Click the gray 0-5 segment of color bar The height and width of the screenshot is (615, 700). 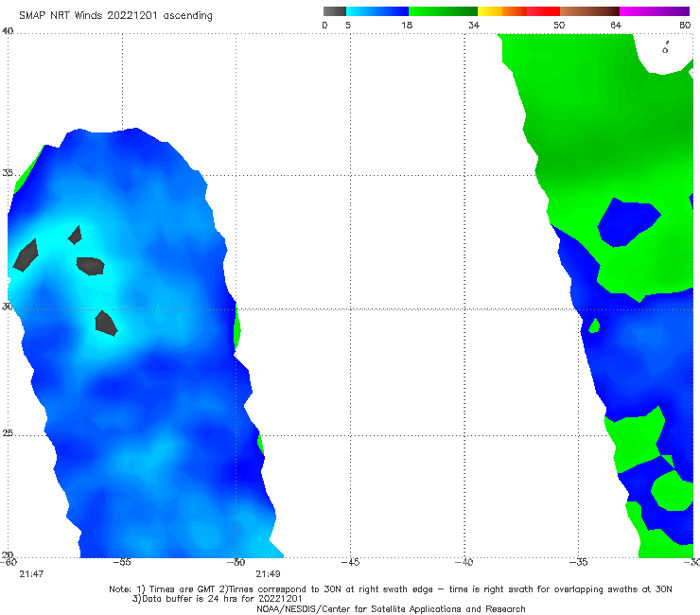[335, 11]
